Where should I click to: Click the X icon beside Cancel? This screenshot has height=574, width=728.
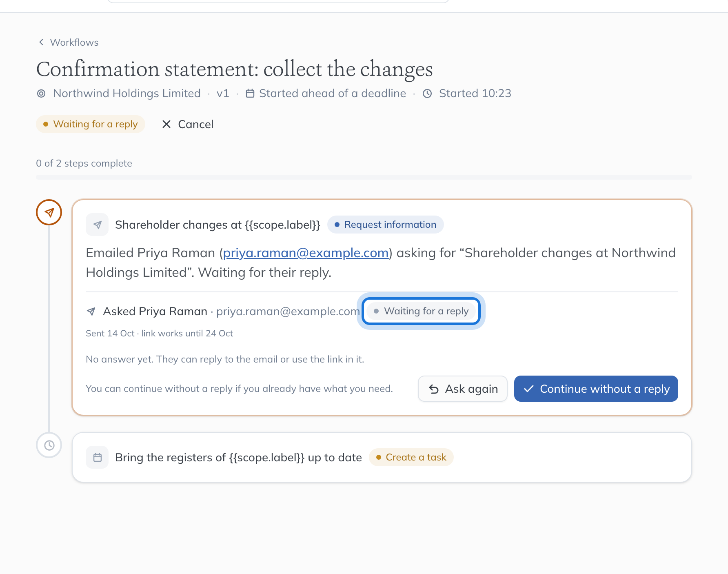[166, 124]
